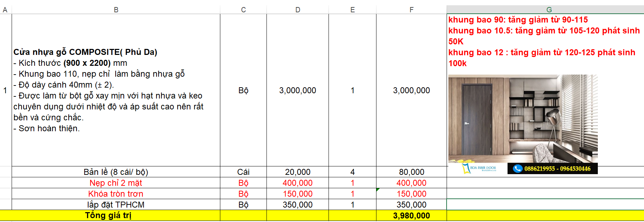Click the total value cell 3,980,000
Screen dimensions: 644x222
(x=411, y=216)
